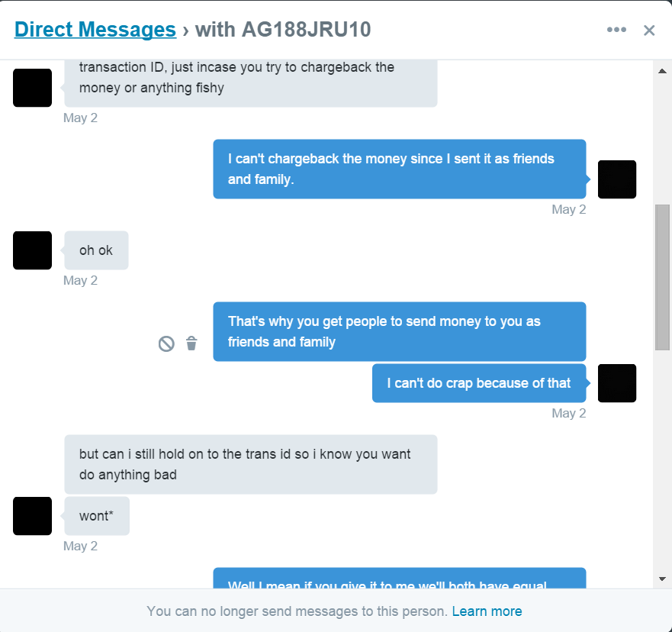Open your avatar beside 'friends and family.' message

coord(617,179)
